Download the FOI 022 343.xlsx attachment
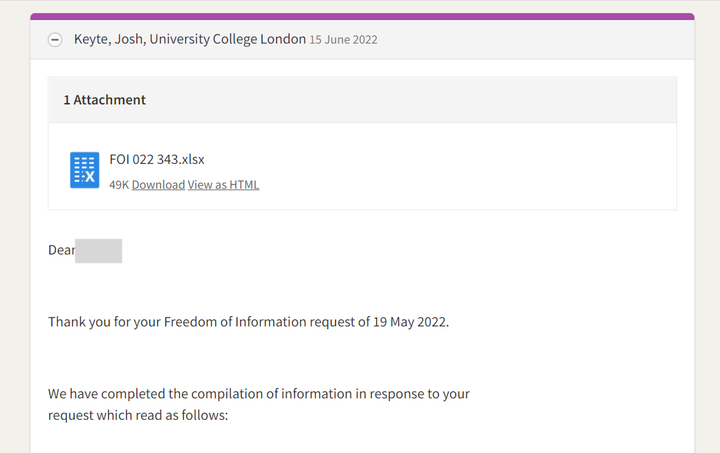 tap(158, 185)
